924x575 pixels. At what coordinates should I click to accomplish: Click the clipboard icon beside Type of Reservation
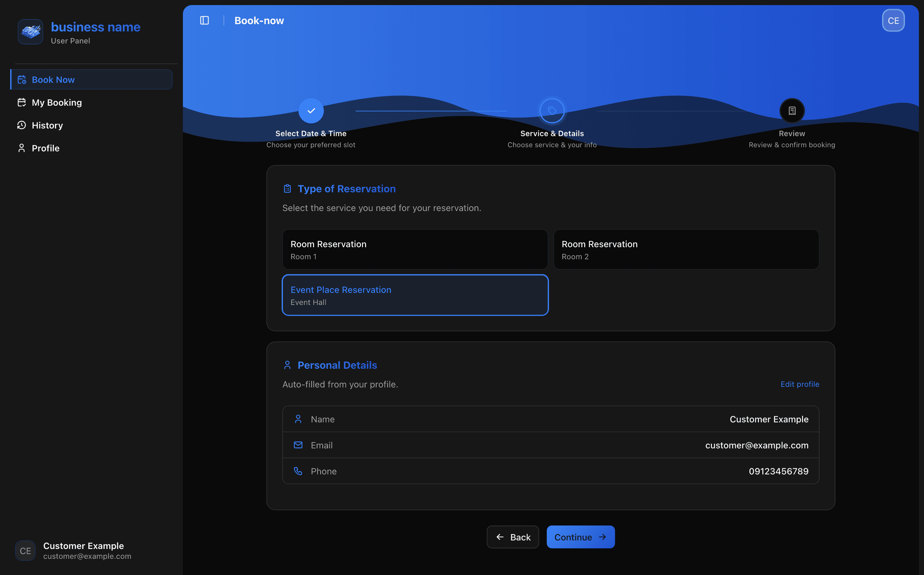(287, 188)
